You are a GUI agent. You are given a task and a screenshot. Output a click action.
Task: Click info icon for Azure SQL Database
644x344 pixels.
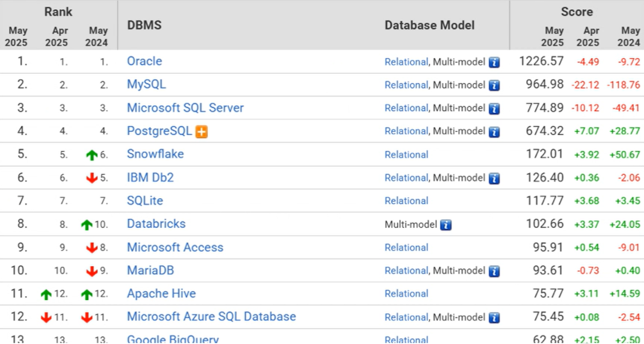click(494, 318)
